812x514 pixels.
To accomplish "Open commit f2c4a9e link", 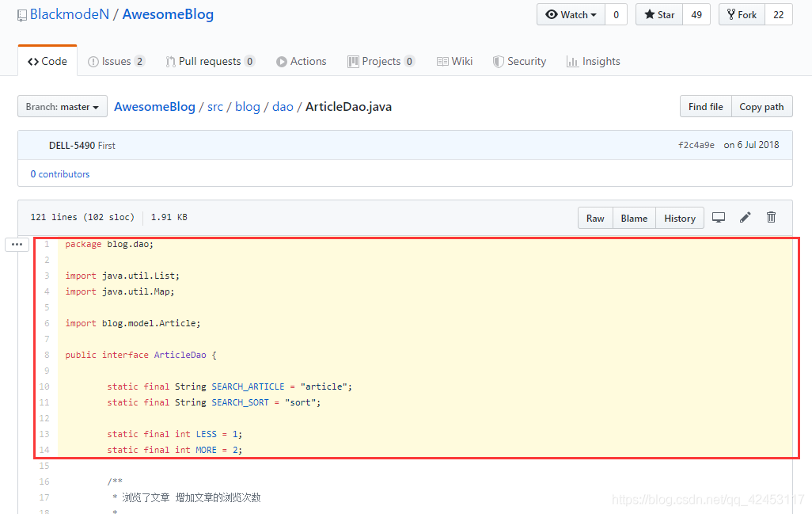I will [696, 145].
